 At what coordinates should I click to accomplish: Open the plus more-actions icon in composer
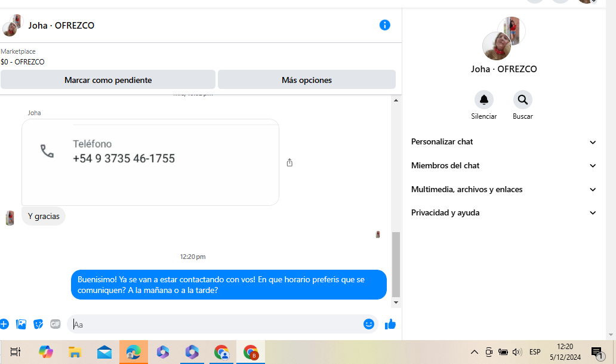(x=4, y=325)
